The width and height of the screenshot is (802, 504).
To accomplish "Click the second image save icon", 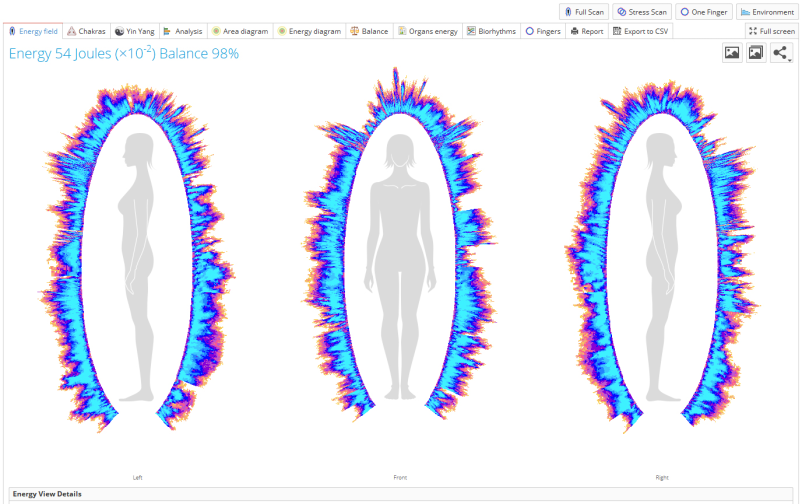I will click(756, 53).
